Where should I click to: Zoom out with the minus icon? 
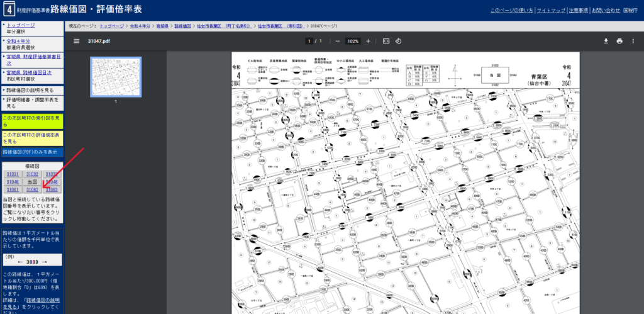click(x=338, y=41)
